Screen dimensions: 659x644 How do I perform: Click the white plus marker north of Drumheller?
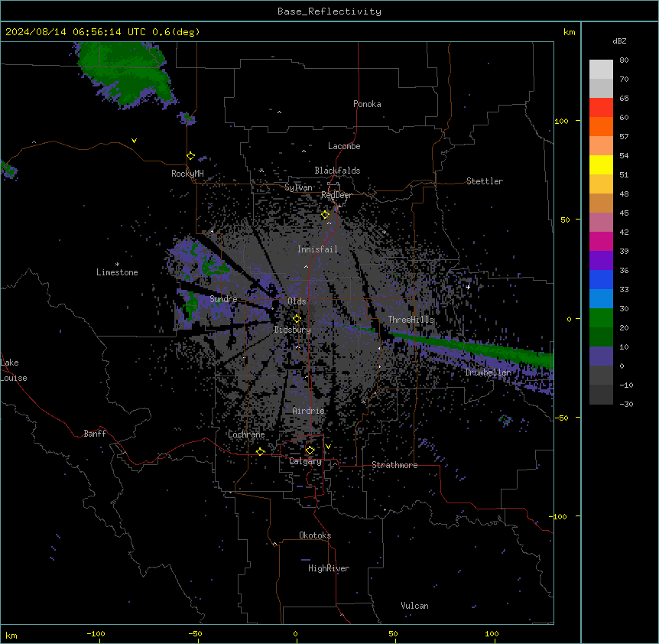coord(468,287)
